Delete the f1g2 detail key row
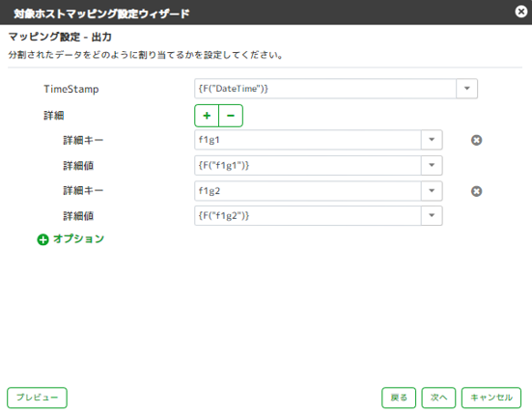532x412 pixels. pos(476,191)
